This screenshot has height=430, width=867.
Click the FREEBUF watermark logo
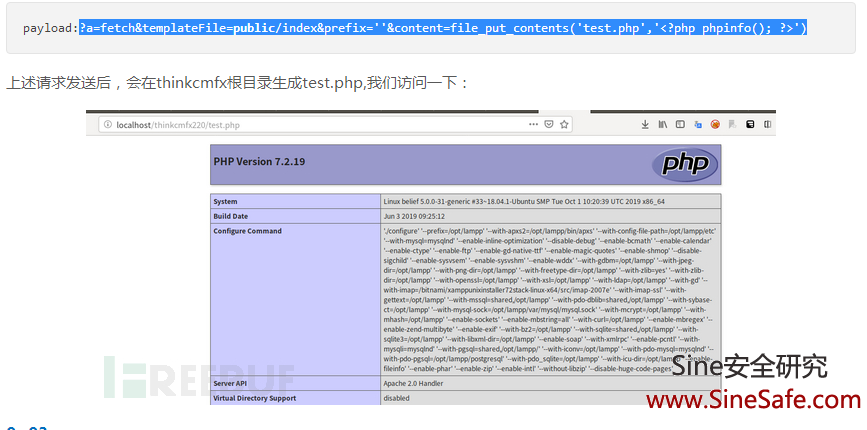[x=199, y=377]
